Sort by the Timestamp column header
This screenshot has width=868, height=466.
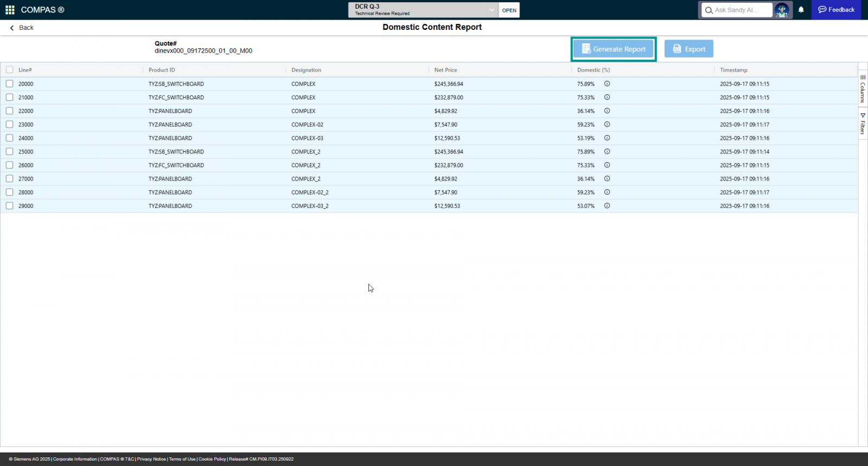point(733,70)
